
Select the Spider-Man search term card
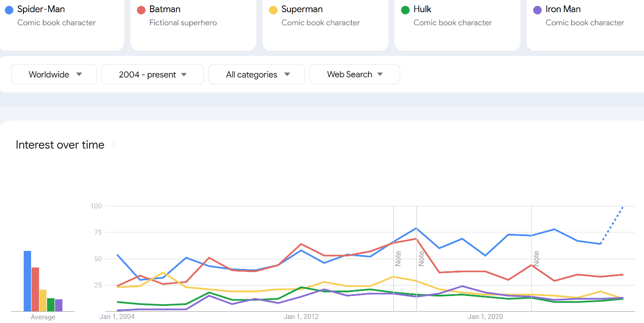coord(62,25)
